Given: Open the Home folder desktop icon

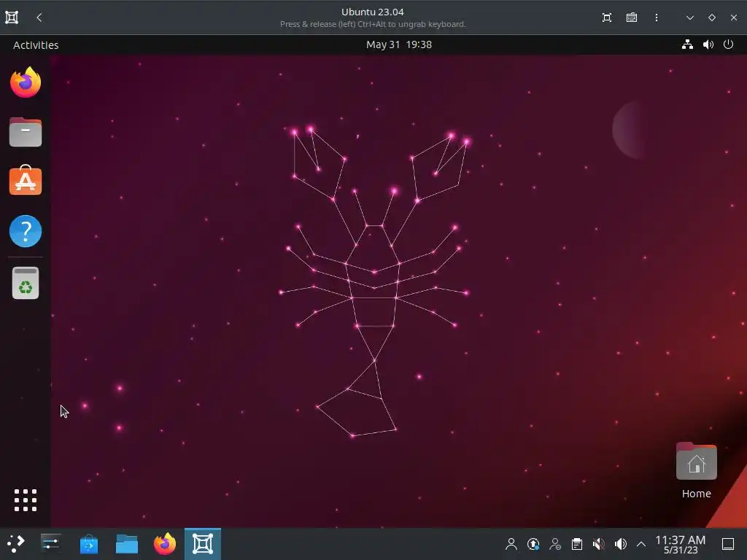Looking at the screenshot, I should (696, 470).
